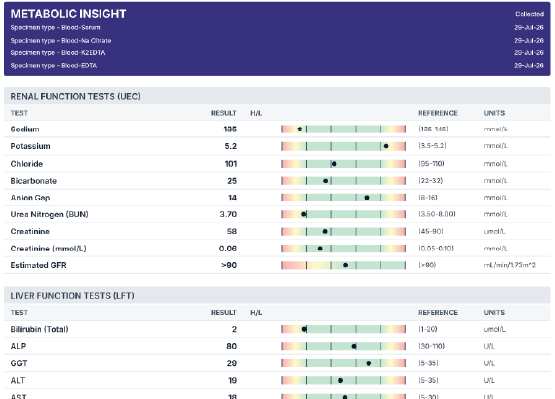Click the Chloride range indicator bar

pyautogui.click(x=343, y=164)
